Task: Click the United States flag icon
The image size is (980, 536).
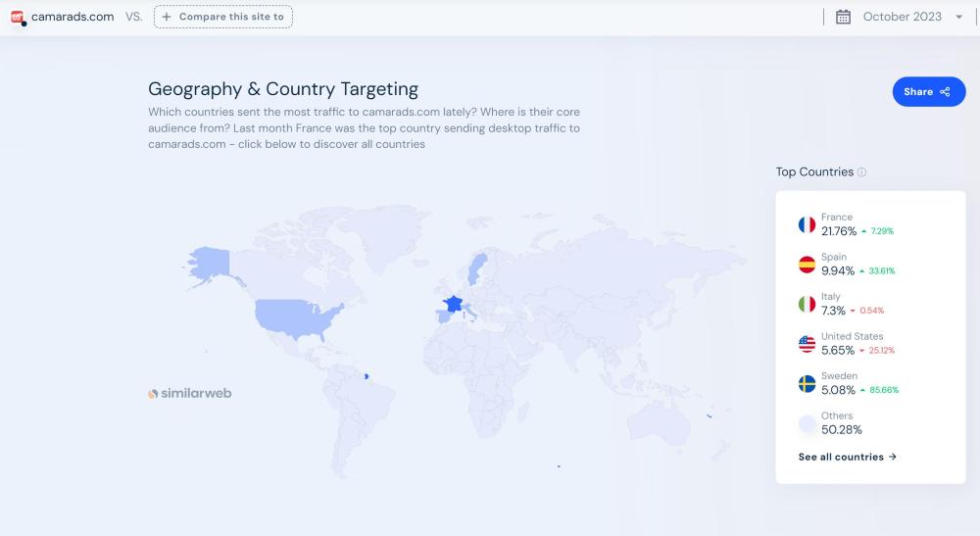Action: tap(807, 344)
